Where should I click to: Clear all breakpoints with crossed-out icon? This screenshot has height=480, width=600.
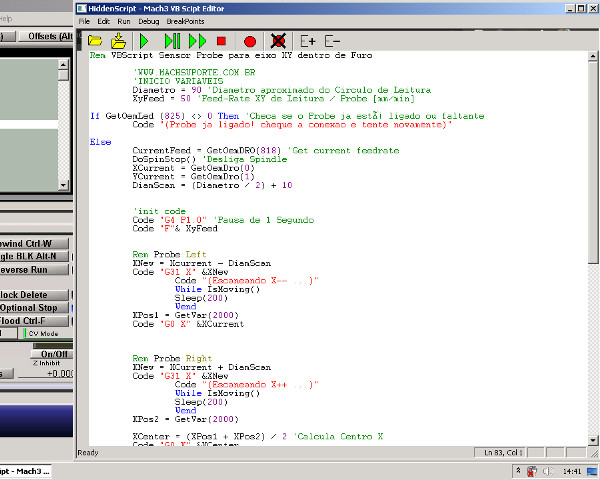coord(278,41)
